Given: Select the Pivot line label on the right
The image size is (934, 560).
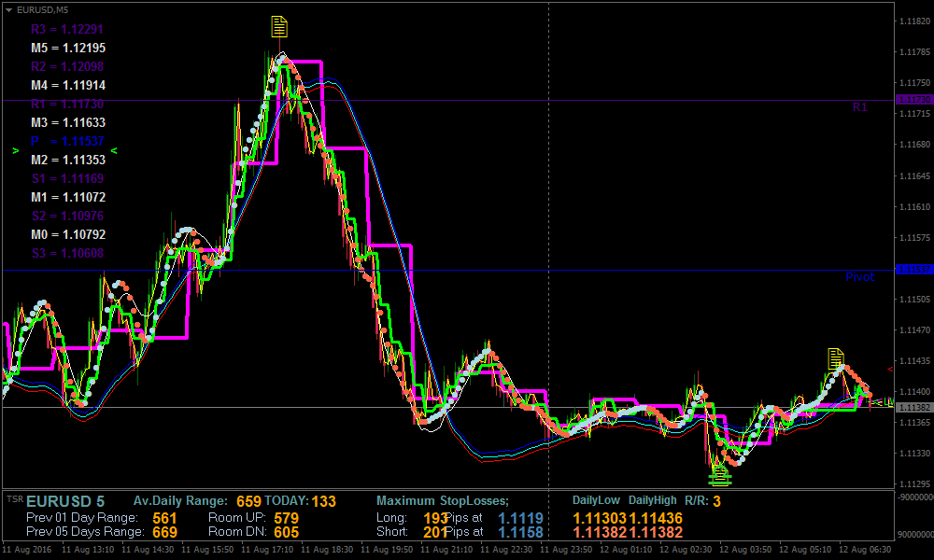Looking at the screenshot, I should [x=859, y=277].
